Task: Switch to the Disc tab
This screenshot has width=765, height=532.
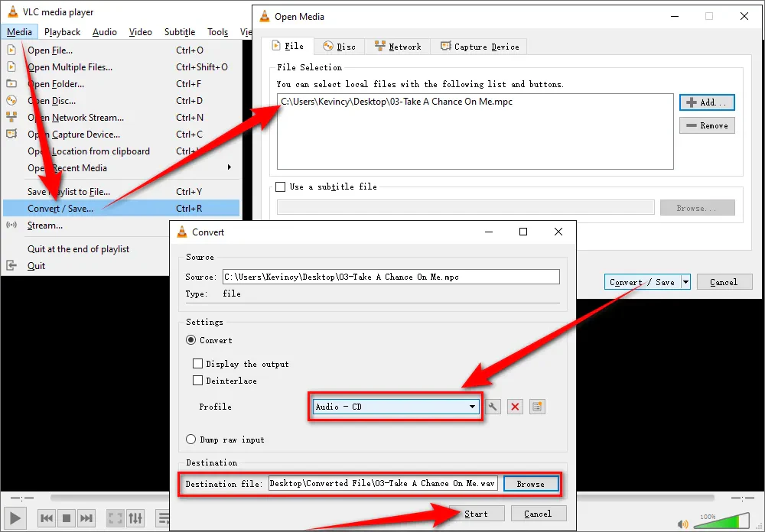Action: (340, 47)
